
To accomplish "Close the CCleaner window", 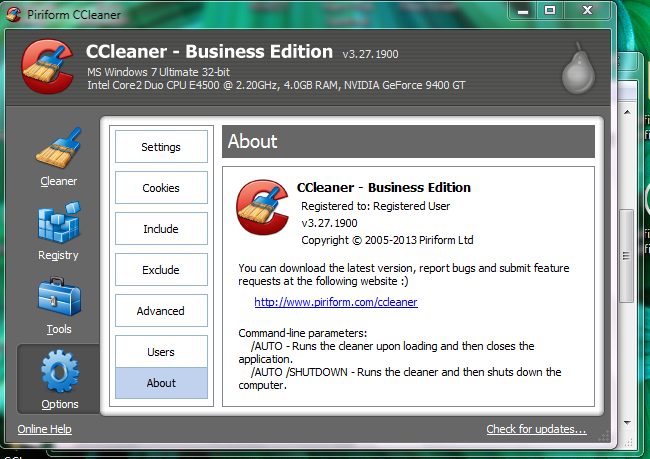I will point(587,10).
